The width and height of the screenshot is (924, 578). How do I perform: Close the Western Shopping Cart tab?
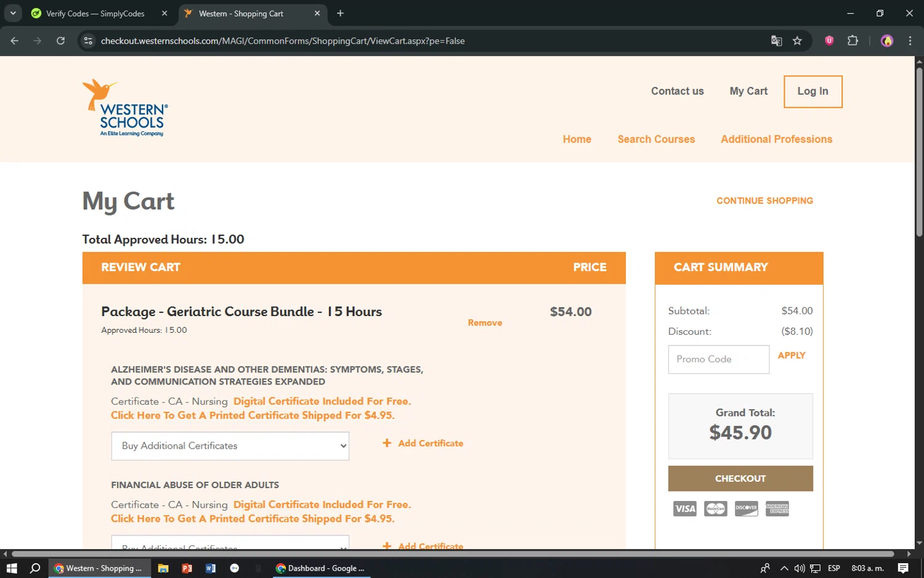(x=317, y=13)
